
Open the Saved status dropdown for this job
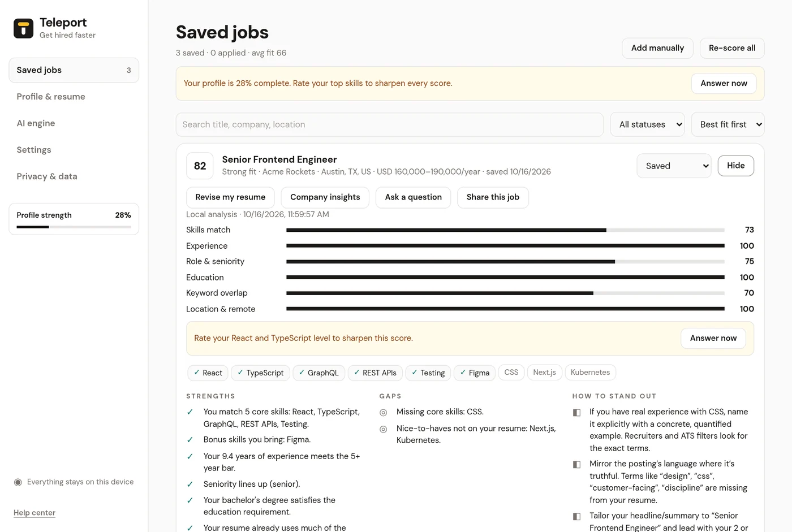674,166
